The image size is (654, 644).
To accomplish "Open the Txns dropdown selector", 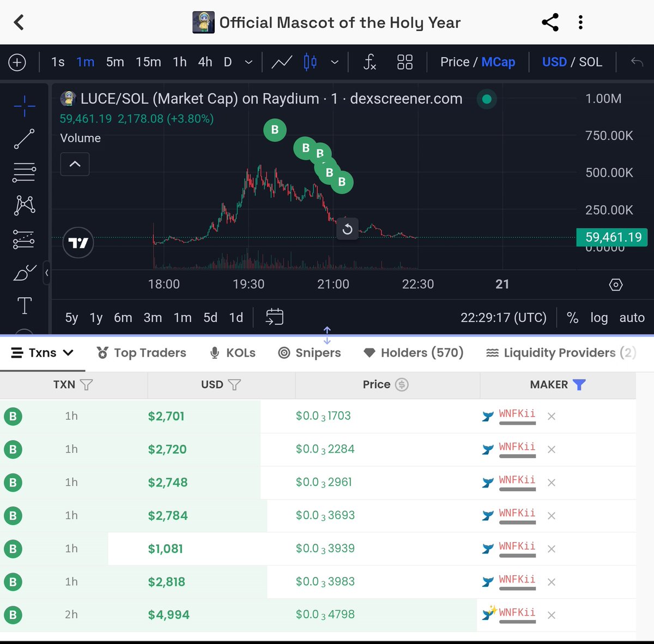I will [43, 353].
